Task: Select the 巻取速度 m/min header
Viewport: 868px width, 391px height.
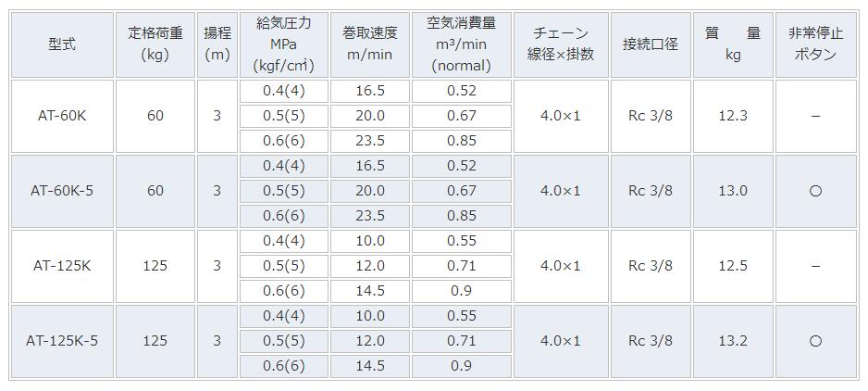Action: click(x=370, y=44)
